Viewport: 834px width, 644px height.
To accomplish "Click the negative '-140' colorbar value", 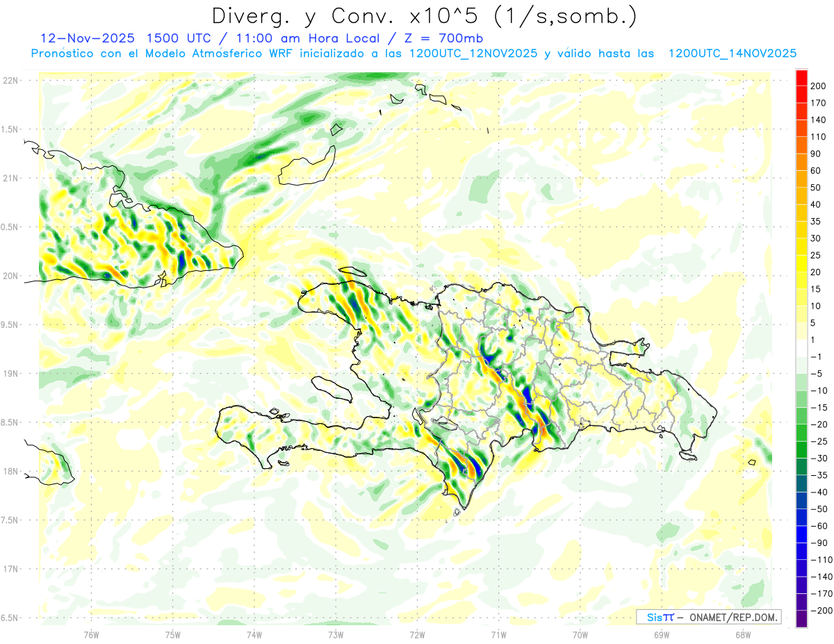I will coord(821,577).
